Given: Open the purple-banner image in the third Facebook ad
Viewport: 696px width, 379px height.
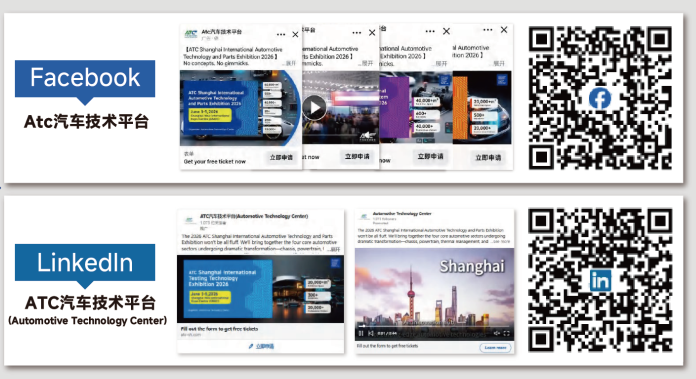Looking at the screenshot, I should tap(416, 108).
